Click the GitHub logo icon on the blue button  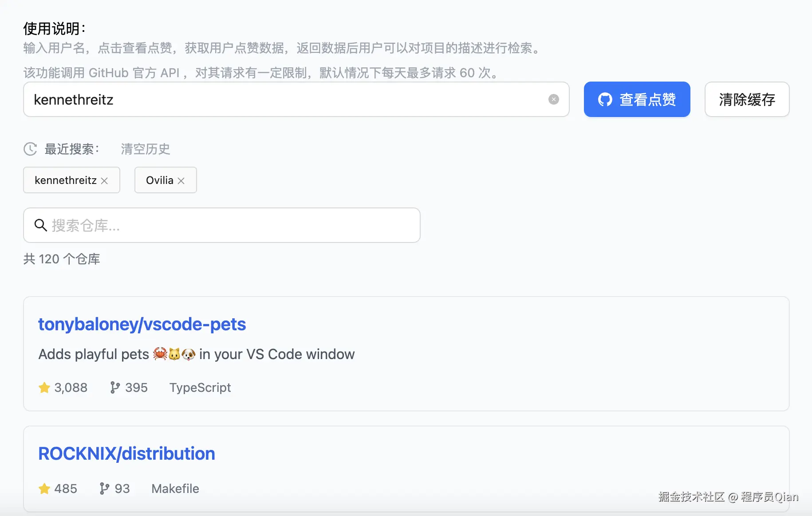(604, 99)
